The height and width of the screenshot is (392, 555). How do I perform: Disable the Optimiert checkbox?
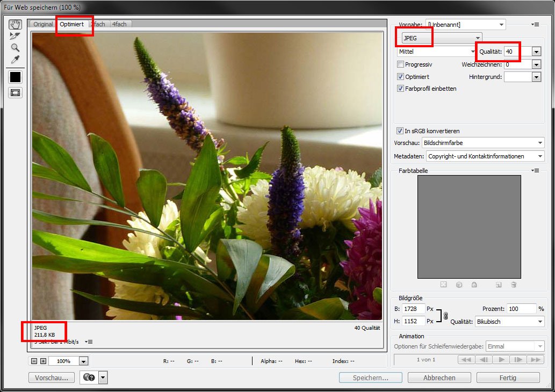[x=400, y=76]
